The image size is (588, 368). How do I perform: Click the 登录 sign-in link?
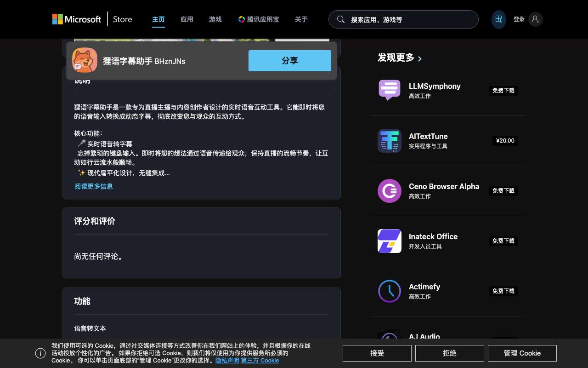click(x=519, y=19)
